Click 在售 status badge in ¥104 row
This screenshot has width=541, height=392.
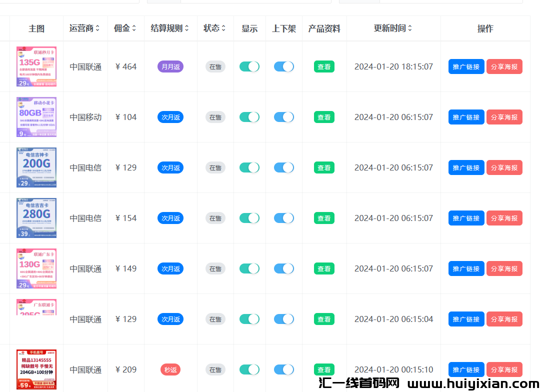[215, 117]
